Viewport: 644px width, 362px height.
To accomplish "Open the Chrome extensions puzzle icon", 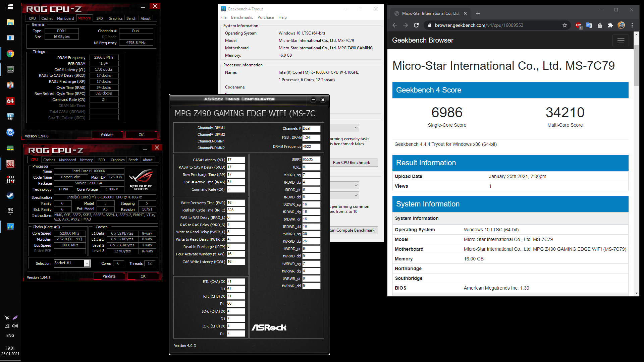I will (610, 25).
